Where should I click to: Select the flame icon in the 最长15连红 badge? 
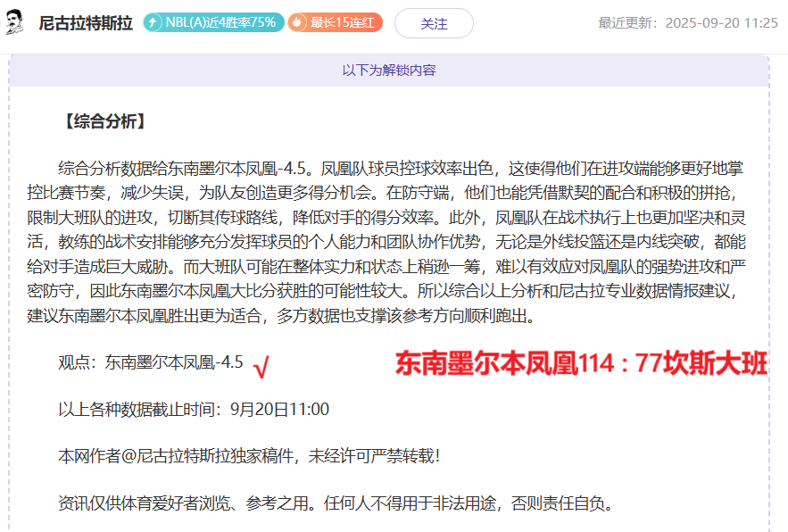[x=297, y=22]
